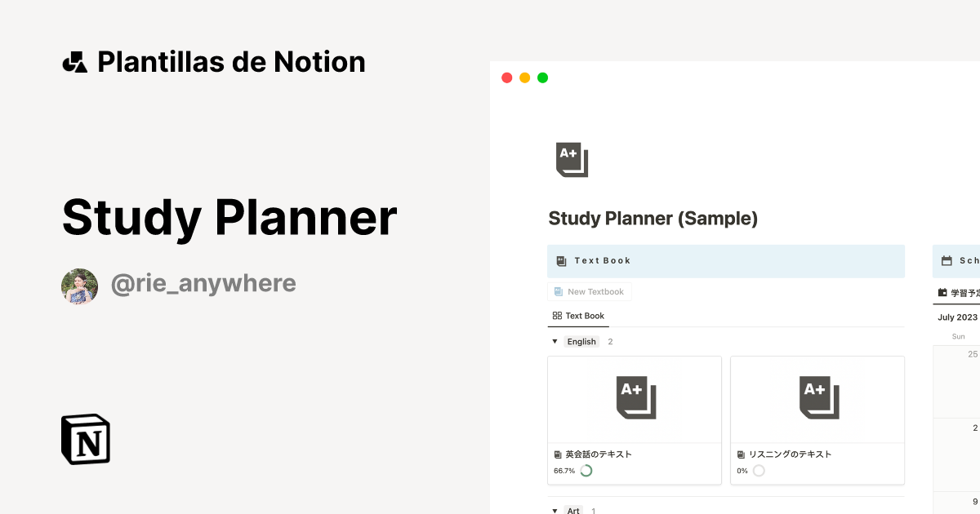This screenshot has height=514, width=980.
Task: Click the book icon beside 英会話のテキスト
Action: [x=557, y=454]
